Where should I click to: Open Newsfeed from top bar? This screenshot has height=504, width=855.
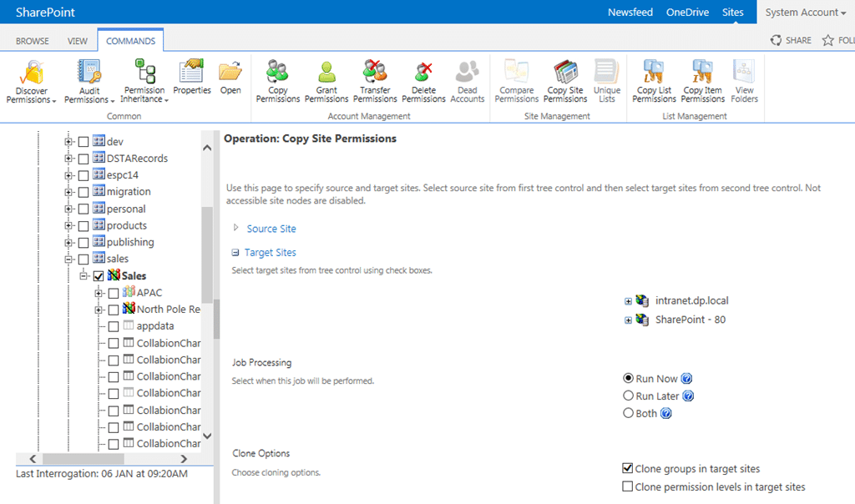tap(630, 12)
